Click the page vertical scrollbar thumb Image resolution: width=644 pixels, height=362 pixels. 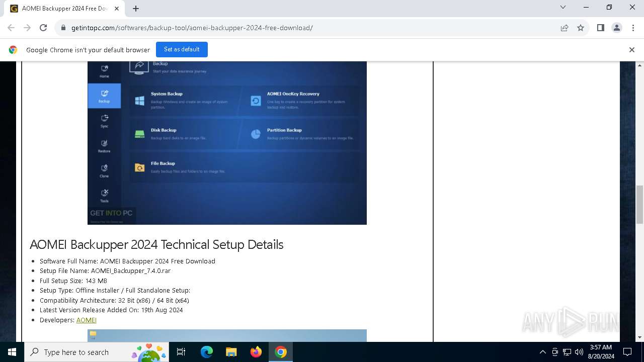(x=639, y=204)
